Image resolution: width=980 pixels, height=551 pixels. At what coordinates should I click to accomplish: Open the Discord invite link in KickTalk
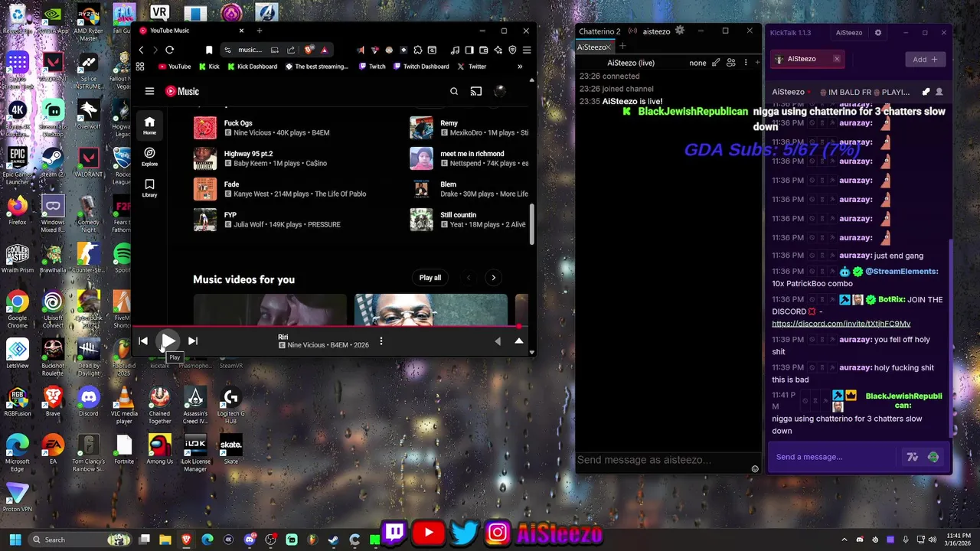click(841, 324)
